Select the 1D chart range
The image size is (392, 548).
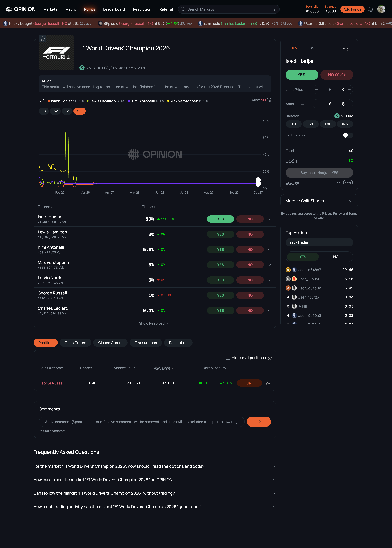coord(44,111)
